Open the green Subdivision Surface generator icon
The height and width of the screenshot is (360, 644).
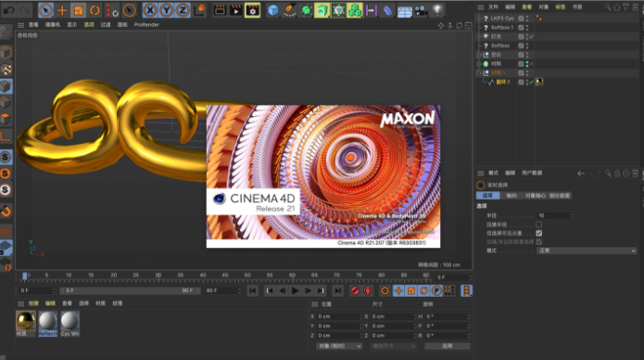coord(306,10)
